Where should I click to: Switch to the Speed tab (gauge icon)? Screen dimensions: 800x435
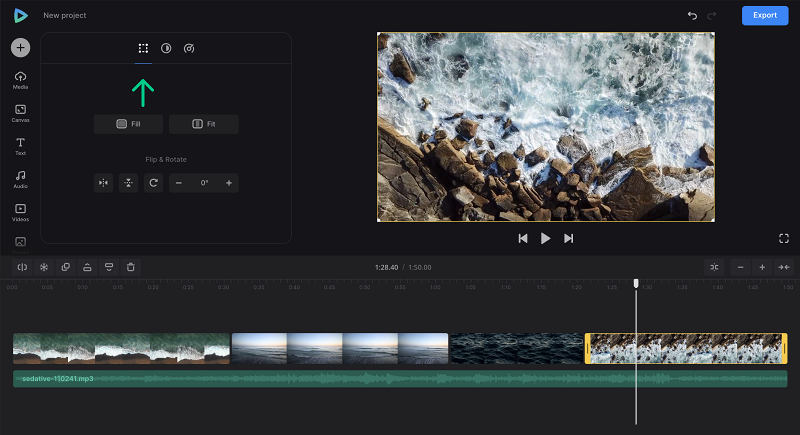coord(189,48)
